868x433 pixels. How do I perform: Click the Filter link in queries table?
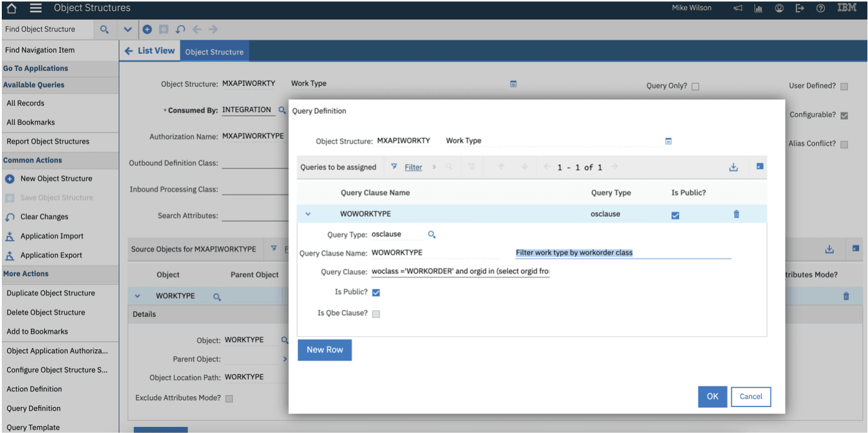[x=413, y=167]
